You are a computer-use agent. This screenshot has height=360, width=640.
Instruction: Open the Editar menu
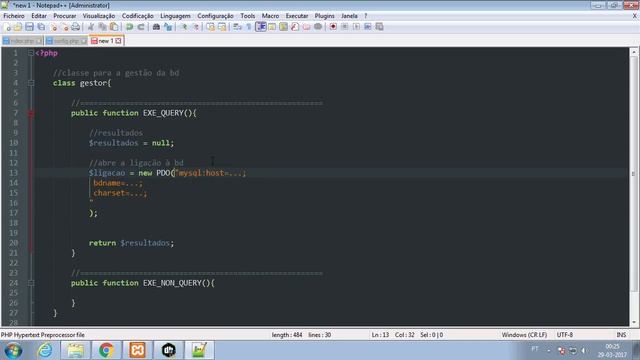pyautogui.click(x=39, y=16)
